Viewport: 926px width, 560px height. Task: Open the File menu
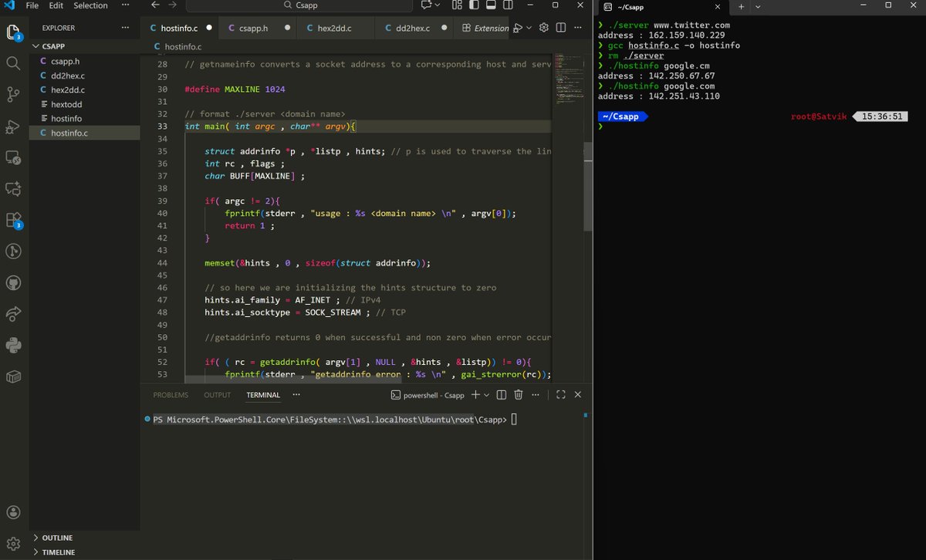point(32,5)
